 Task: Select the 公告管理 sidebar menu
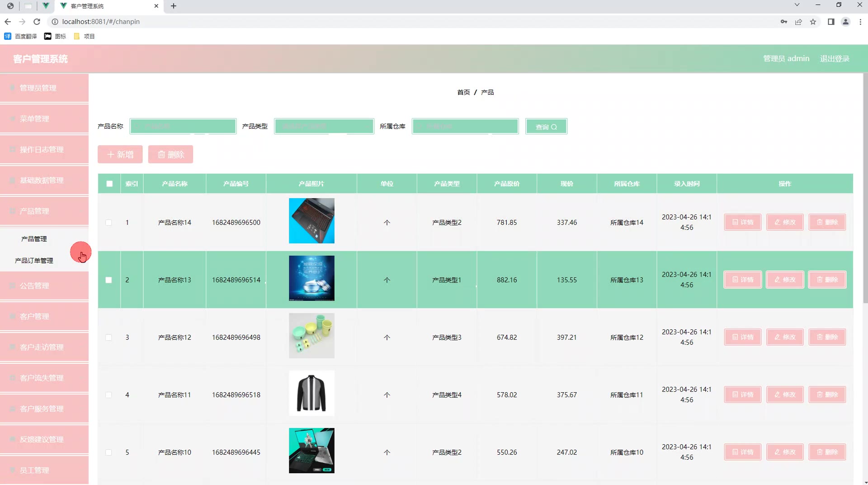pyautogui.click(x=44, y=285)
